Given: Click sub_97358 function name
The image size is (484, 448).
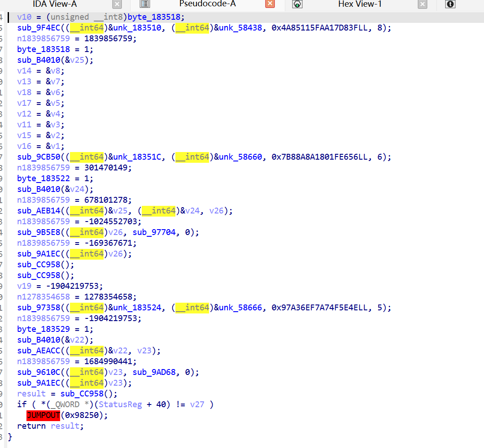Looking at the screenshot, I should (39, 308).
